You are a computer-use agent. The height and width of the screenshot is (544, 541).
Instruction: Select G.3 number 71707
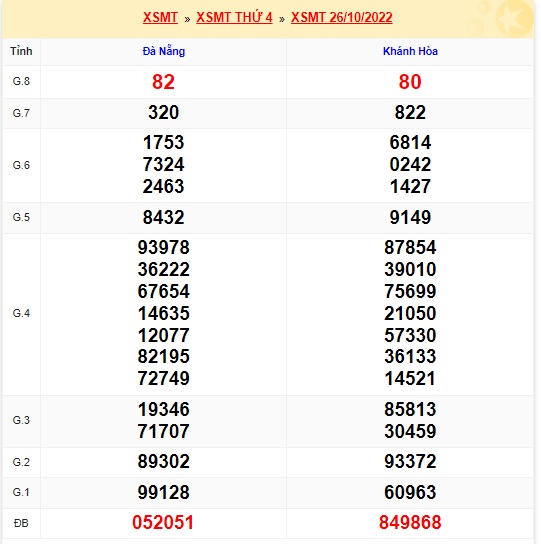163,431
